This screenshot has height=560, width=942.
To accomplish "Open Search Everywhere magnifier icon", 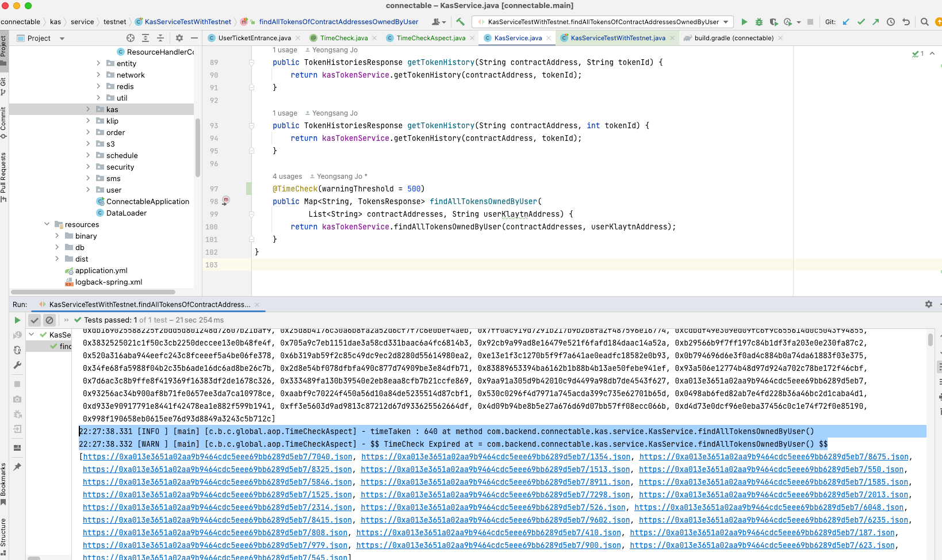I will 925,22.
